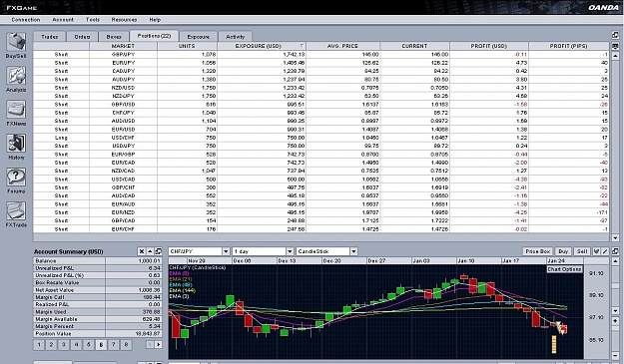624x364 pixels.
Task: Go to next account summary page arrow
Action: click(x=159, y=344)
